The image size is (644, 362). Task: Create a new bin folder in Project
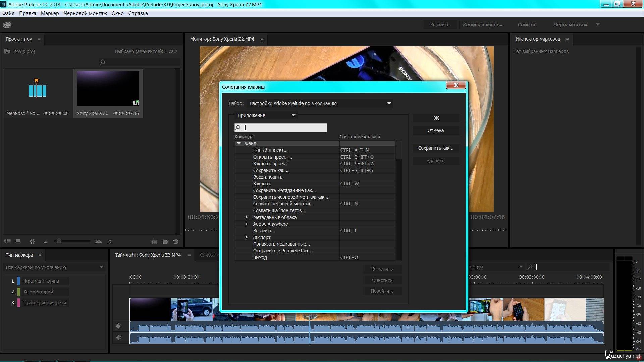(165, 241)
